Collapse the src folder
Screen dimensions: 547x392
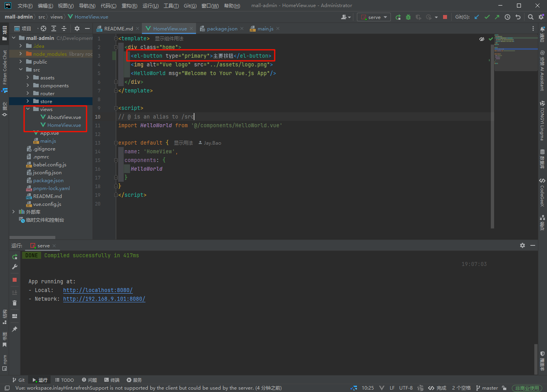click(x=21, y=70)
